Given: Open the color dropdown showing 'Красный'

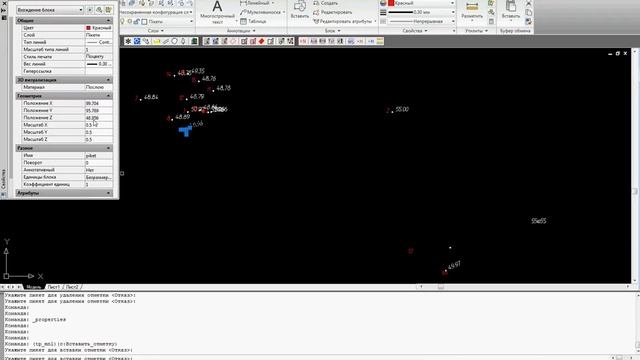Looking at the screenshot, I should tap(421, 3).
